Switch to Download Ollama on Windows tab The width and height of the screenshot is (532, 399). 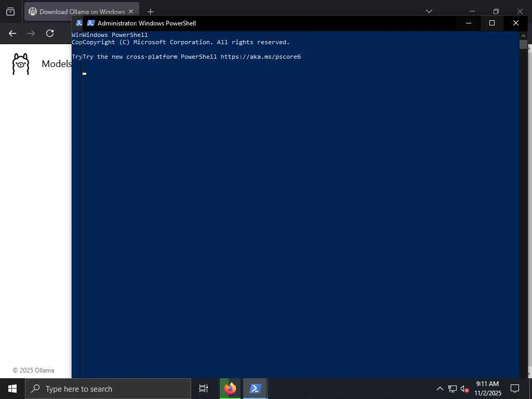[x=82, y=11]
